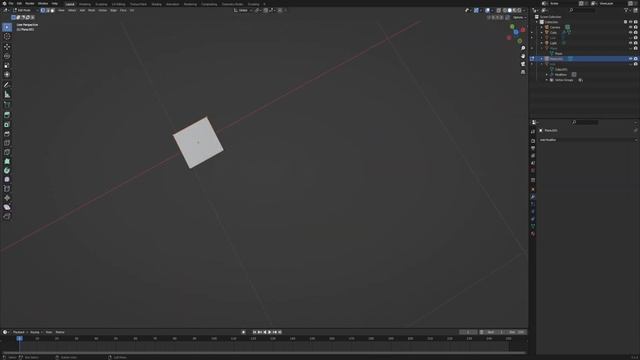The height and width of the screenshot is (360, 640).
Task: Select the Spin tool
Action: tap(7, 171)
